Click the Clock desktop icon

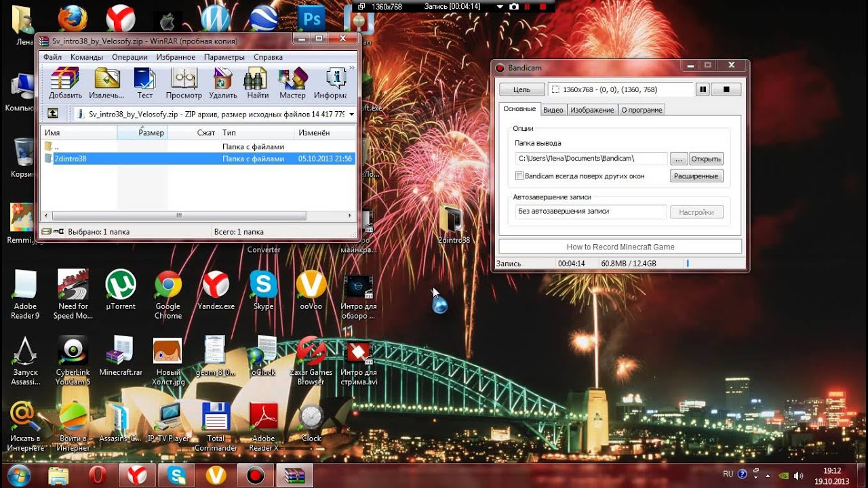coord(311,422)
